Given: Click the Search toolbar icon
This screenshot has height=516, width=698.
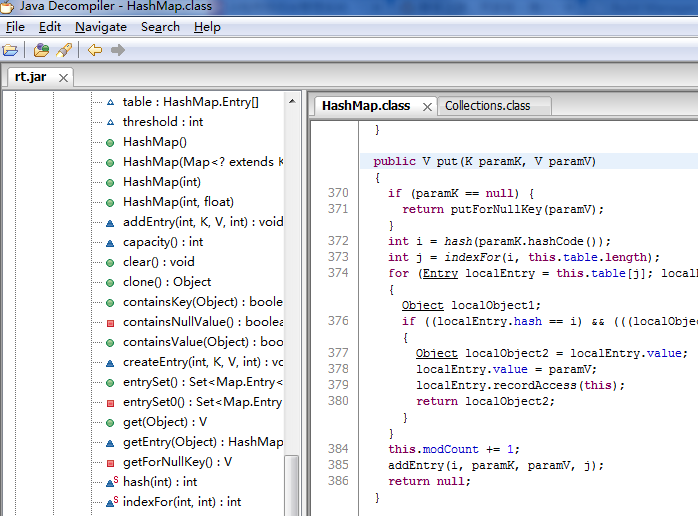Looking at the screenshot, I should 64,50.
